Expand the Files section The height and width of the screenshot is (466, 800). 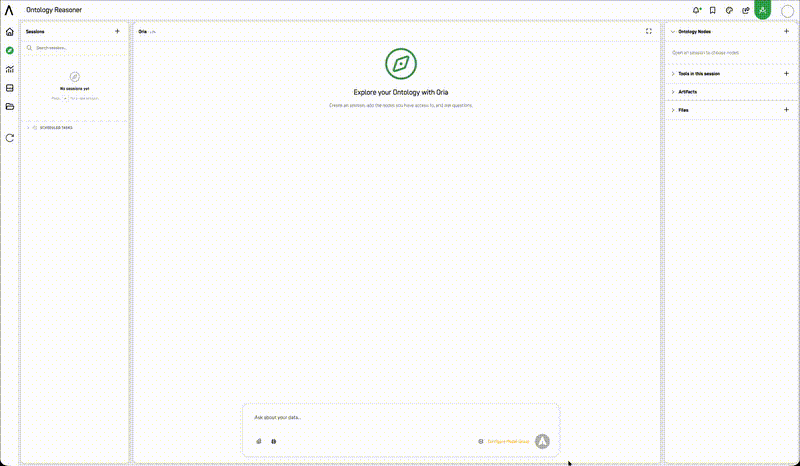(x=673, y=110)
